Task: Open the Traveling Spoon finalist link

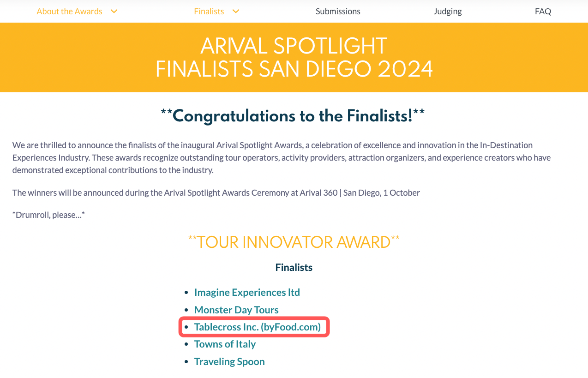Action: click(229, 361)
